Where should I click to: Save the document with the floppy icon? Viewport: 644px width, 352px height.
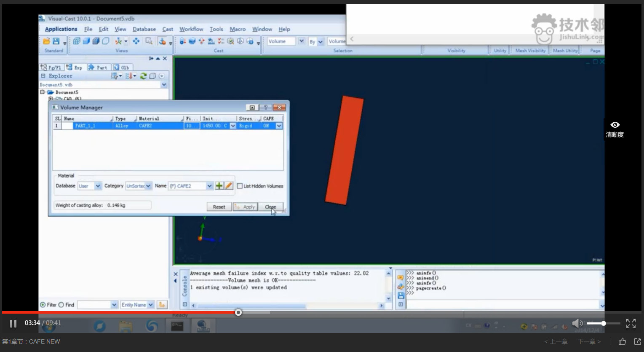(56, 41)
